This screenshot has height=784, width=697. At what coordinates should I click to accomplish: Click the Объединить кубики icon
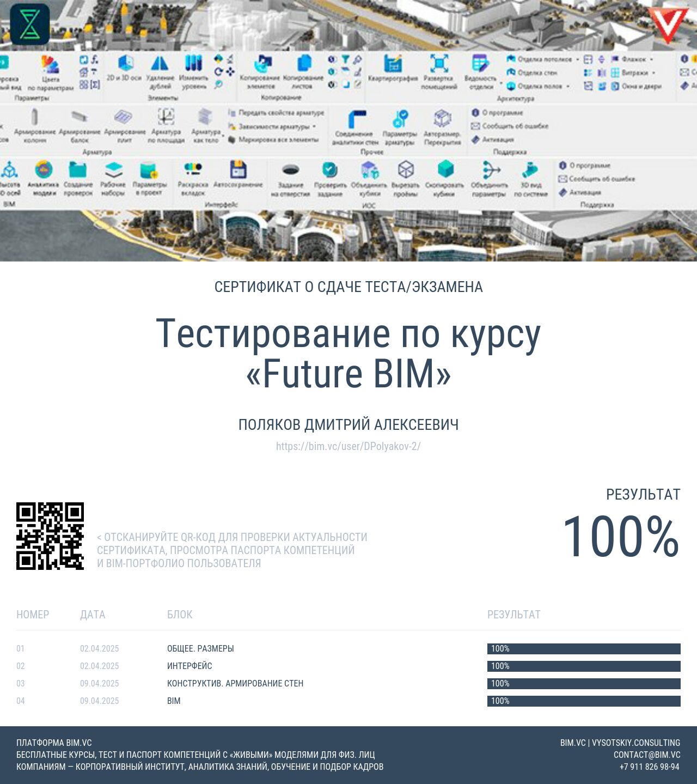(370, 170)
